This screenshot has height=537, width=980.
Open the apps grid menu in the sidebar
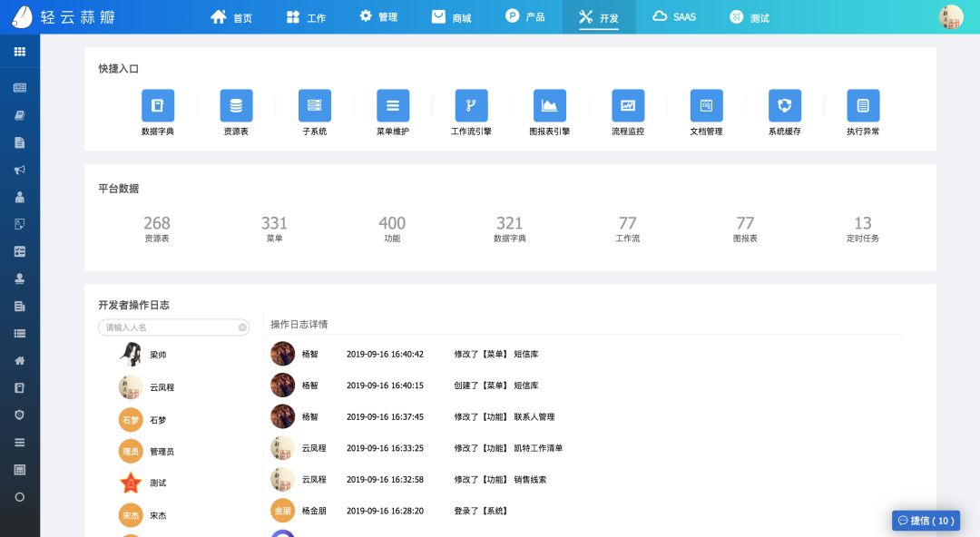click(19, 52)
